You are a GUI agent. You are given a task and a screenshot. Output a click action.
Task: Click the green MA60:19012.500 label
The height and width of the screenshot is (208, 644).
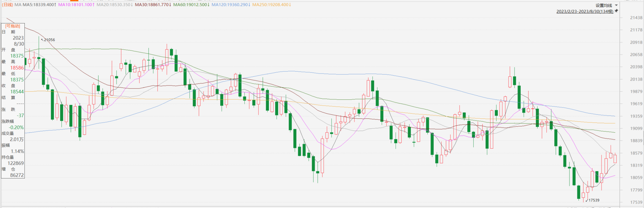pyautogui.click(x=191, y=5)
